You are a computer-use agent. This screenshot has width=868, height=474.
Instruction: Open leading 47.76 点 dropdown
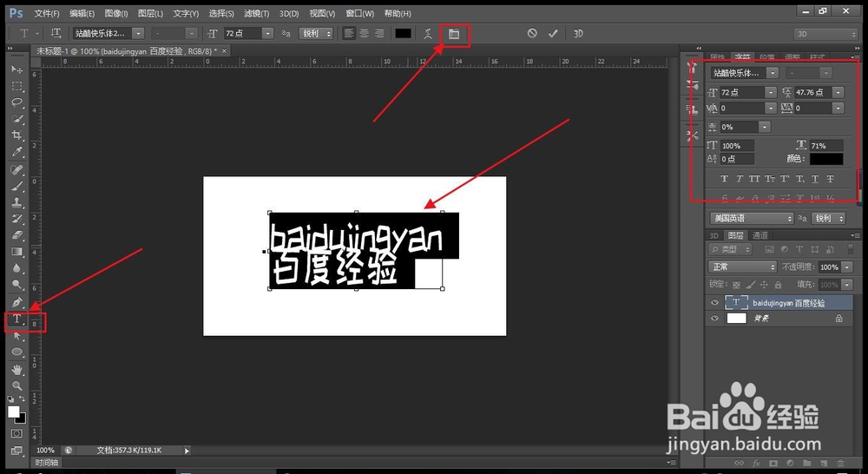(x=838, y=93)
